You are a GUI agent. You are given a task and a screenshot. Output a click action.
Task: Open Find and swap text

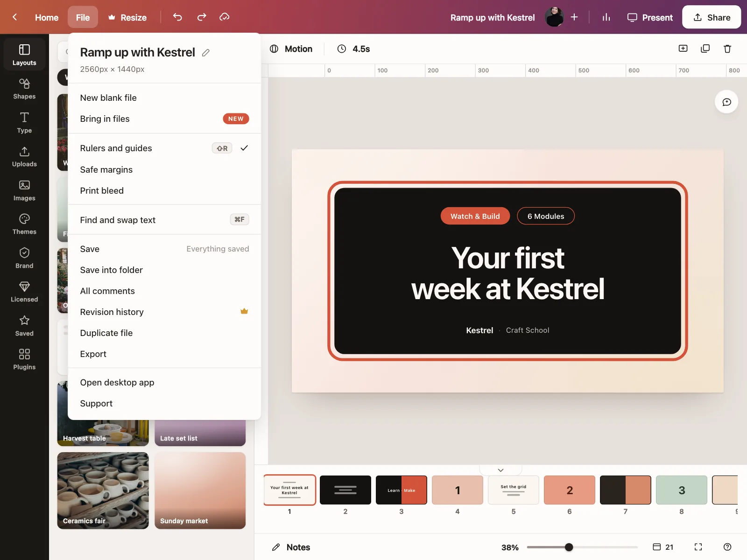coord(164,220)
